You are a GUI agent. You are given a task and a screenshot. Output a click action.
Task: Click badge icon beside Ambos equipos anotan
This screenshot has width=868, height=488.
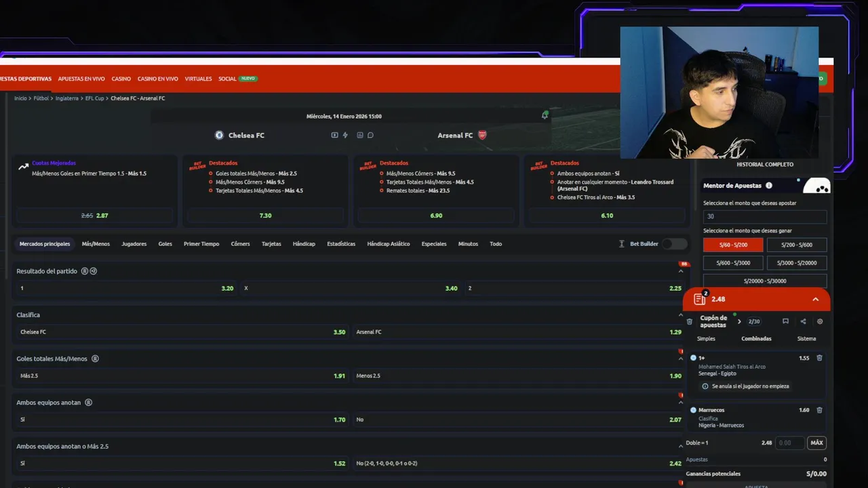click(x=88, y=403)
